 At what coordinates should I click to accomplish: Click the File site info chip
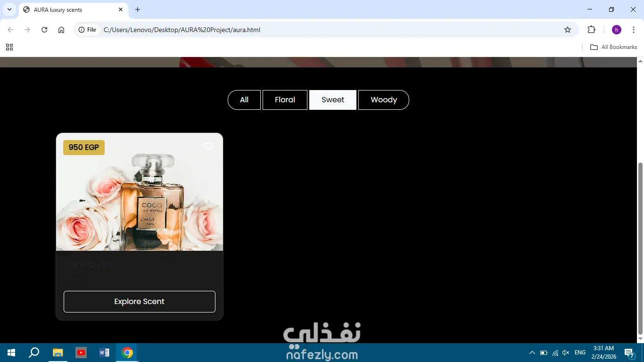tap(87, 30)
